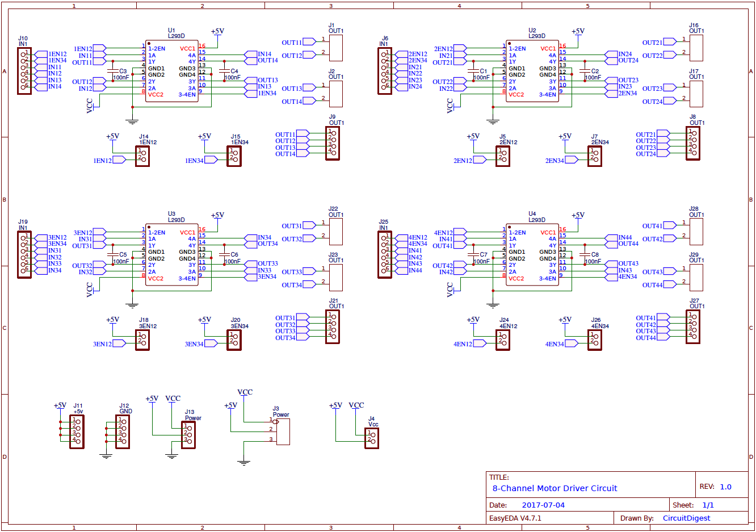Viewport: 756px width, 532px height.
Task: Select the J4 Vcc header
Action: (372, 438)
